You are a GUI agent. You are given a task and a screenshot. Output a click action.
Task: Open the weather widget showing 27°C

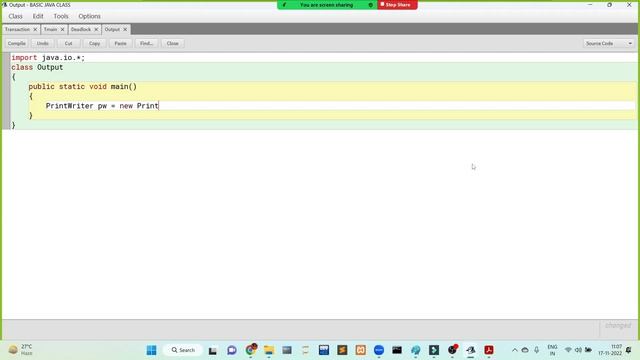pos(20,350)
